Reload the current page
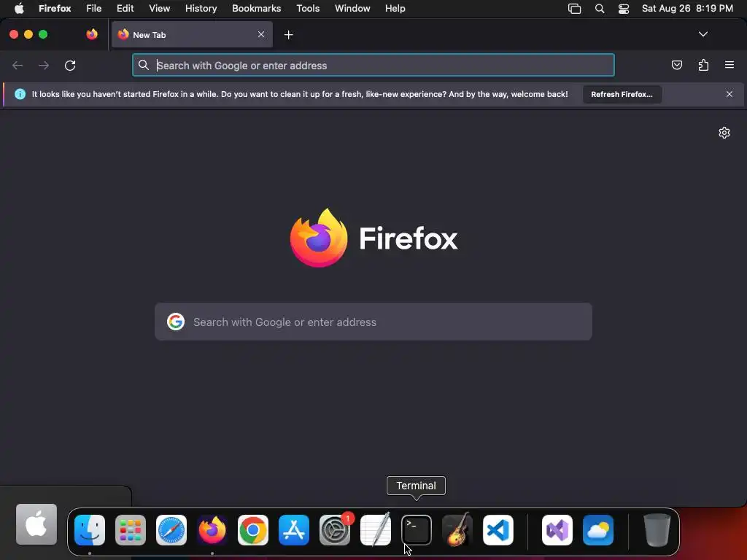 tap(70, 65)
